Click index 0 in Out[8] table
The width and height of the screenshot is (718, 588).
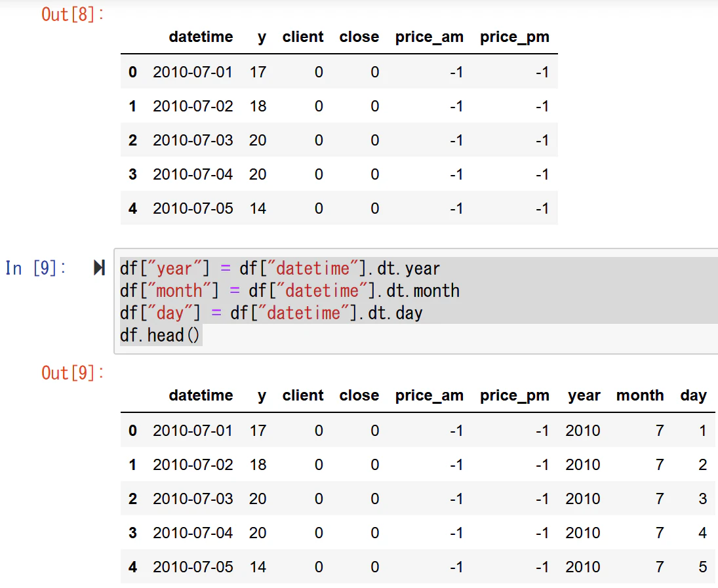point(132,72)
